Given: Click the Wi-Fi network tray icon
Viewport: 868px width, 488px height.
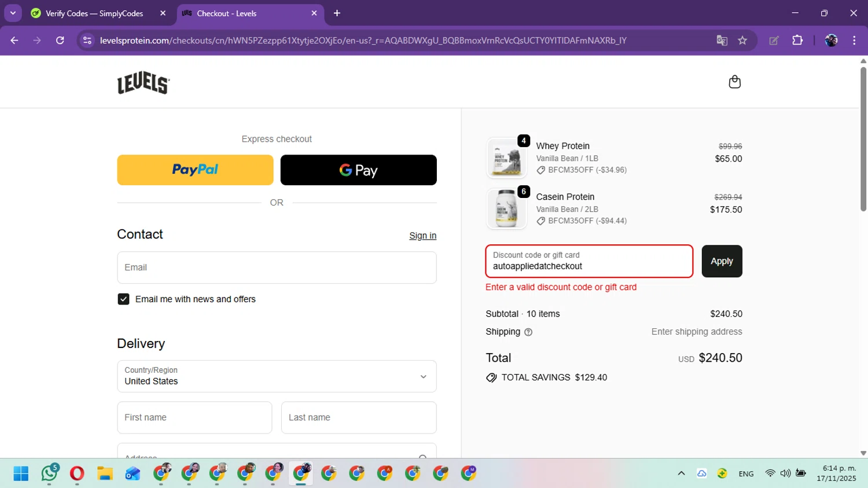Looking at the screenshot, I should coord(770,474).
